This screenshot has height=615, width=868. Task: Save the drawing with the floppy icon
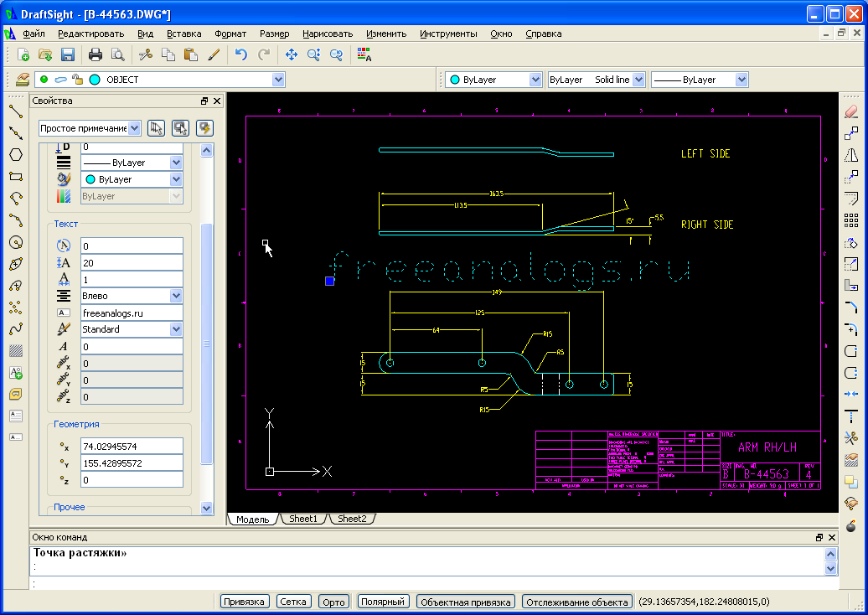pos(68,54)
